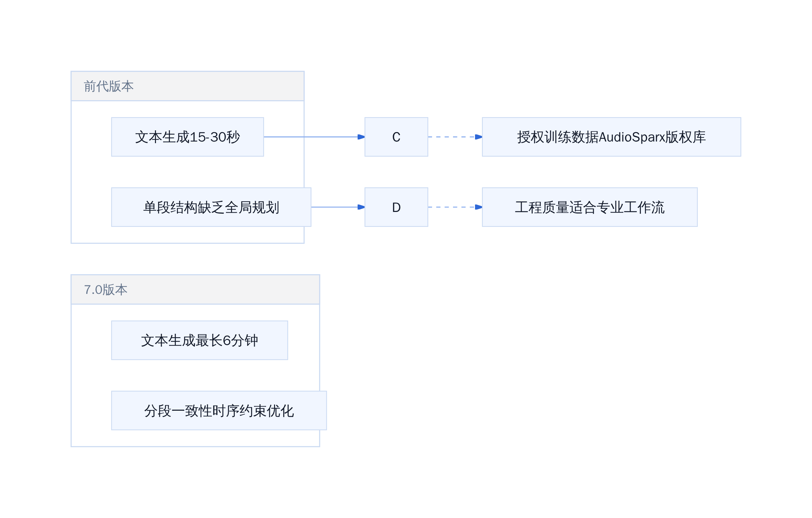Click the 文本生成15-30秒 node

(187, 137)
